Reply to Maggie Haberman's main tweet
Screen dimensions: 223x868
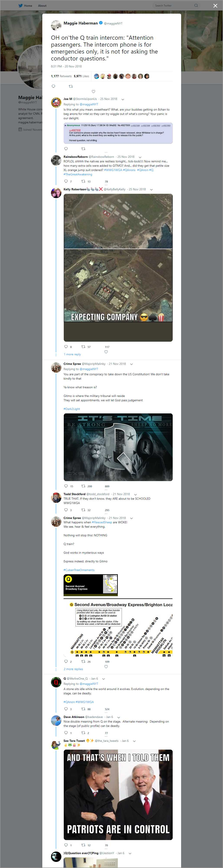[53, 86]
